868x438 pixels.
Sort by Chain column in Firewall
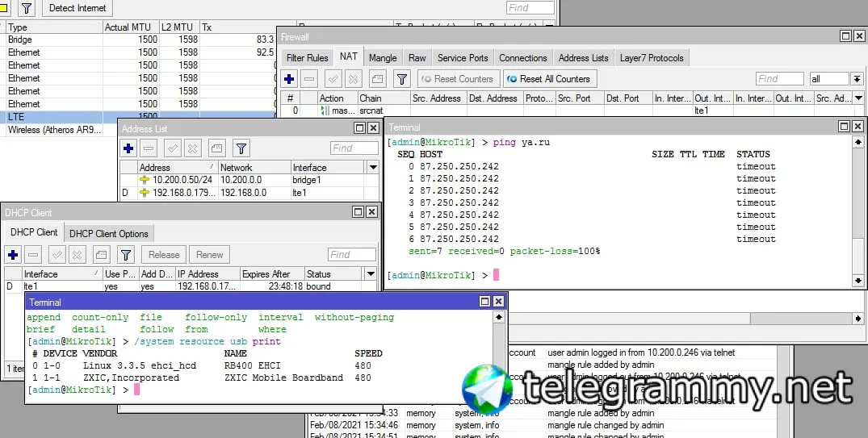(x=383, y=98)
